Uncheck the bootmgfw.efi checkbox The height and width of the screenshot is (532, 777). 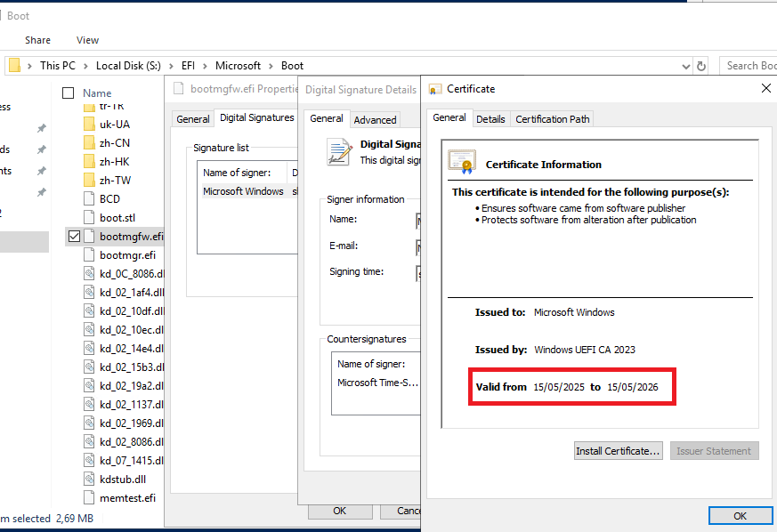click(x=75, y=237)
